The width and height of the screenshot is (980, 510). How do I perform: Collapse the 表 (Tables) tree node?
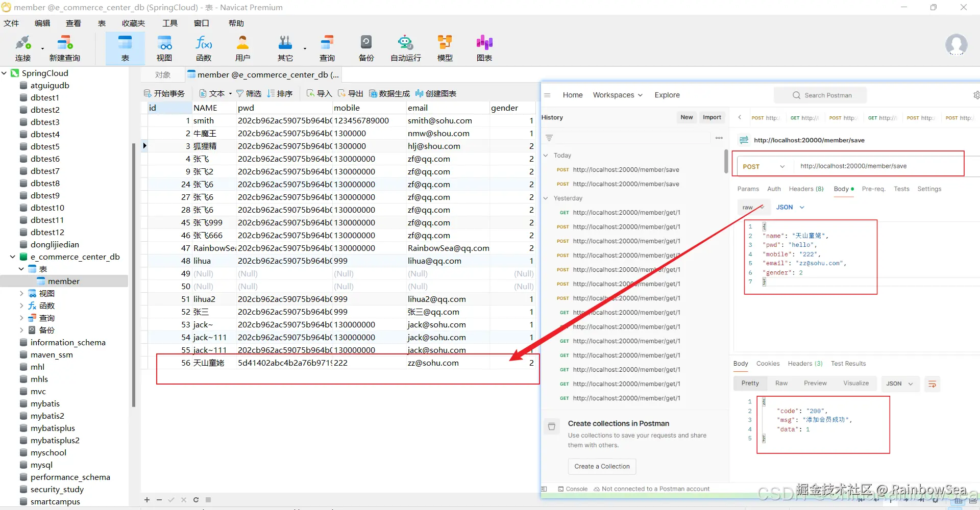21,269
